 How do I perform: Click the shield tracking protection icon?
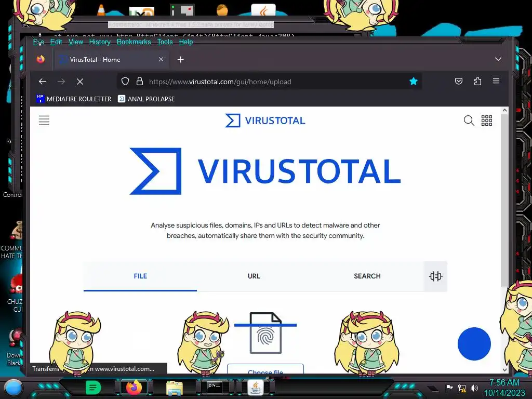[125, 82]
